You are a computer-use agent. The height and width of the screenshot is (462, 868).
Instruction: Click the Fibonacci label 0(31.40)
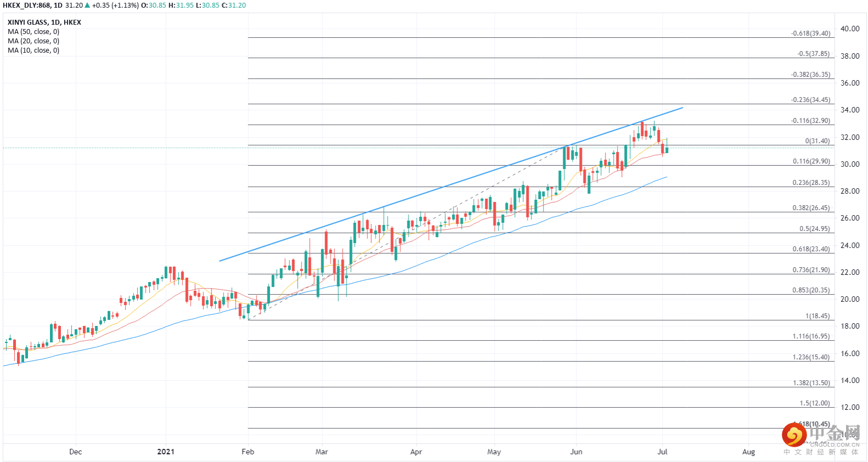click(x=817, y=141)
